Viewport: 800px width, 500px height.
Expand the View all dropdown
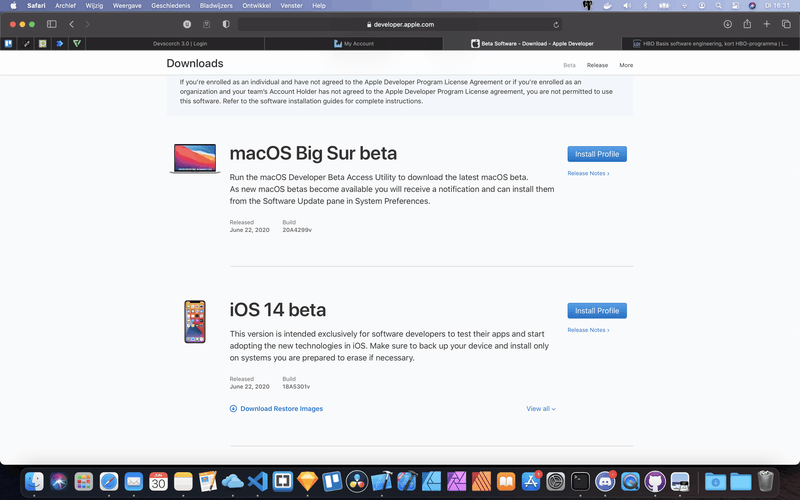click(x=541, y=409)
